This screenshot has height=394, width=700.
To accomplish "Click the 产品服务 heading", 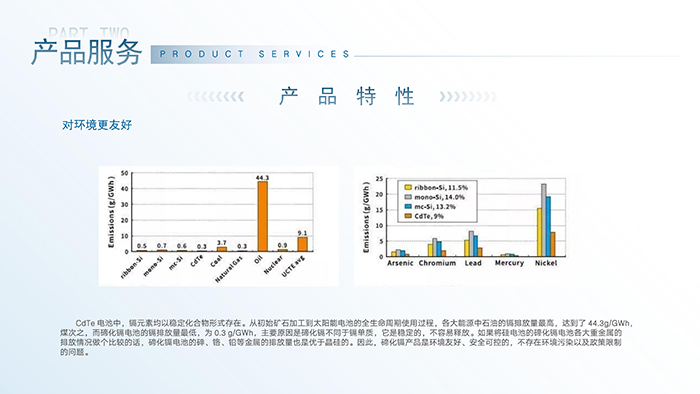I will pyautogui.click(x=87, y=52).
